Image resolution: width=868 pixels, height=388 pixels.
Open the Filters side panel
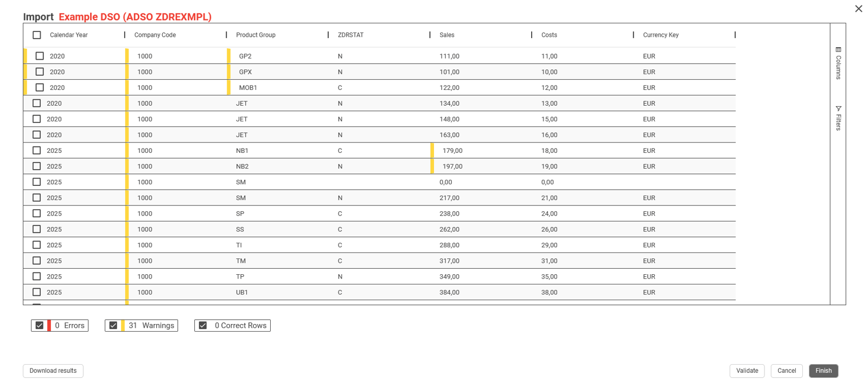coord(838,118)
